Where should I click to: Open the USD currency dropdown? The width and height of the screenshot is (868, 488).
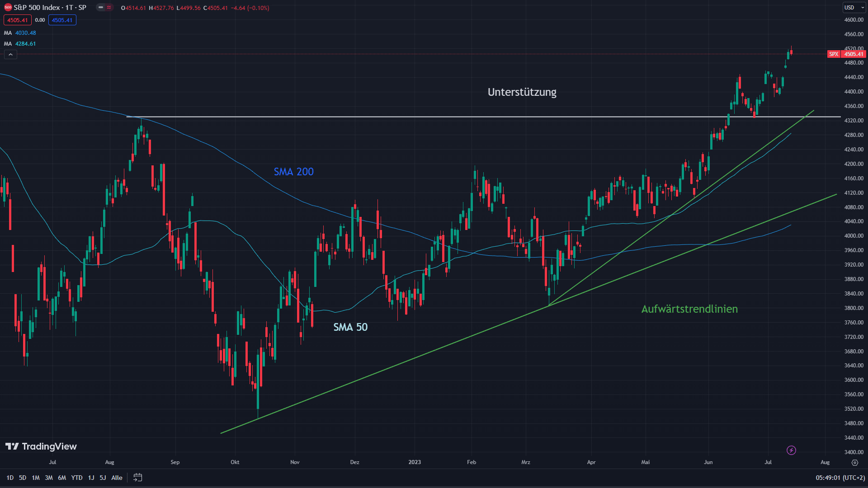[x=854, y=8]
